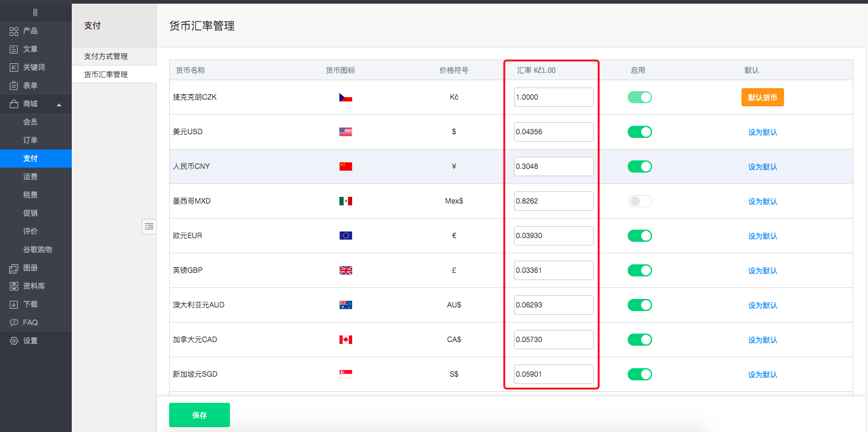Click the 下载 download icon
Screen dimensions: 868x432
tap(14, 304)
